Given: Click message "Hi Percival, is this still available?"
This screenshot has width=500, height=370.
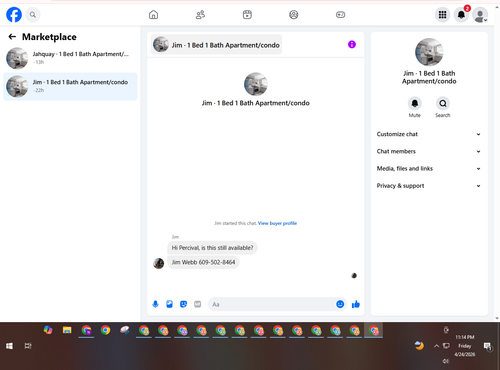Looking at the screenshot, I should (x=212, y=248).
